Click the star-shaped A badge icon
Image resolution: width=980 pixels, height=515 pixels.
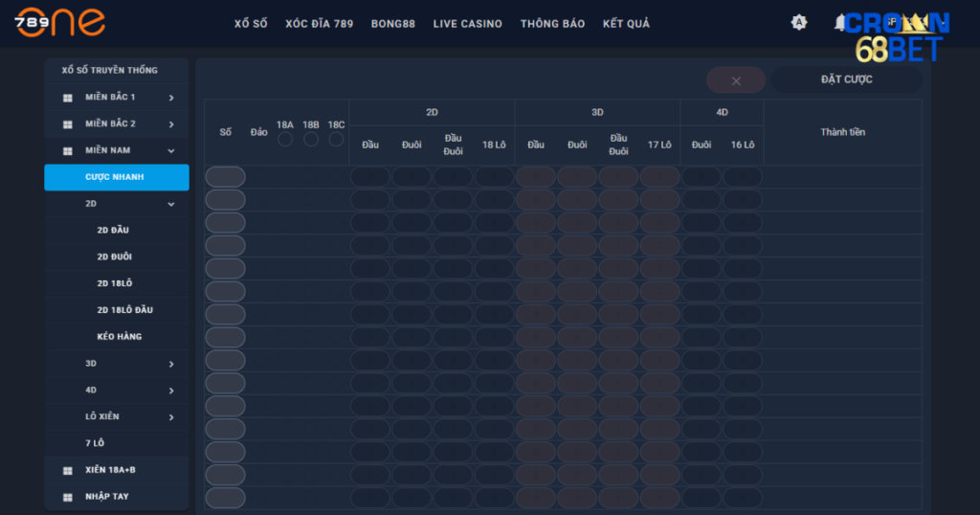point(799,22)
